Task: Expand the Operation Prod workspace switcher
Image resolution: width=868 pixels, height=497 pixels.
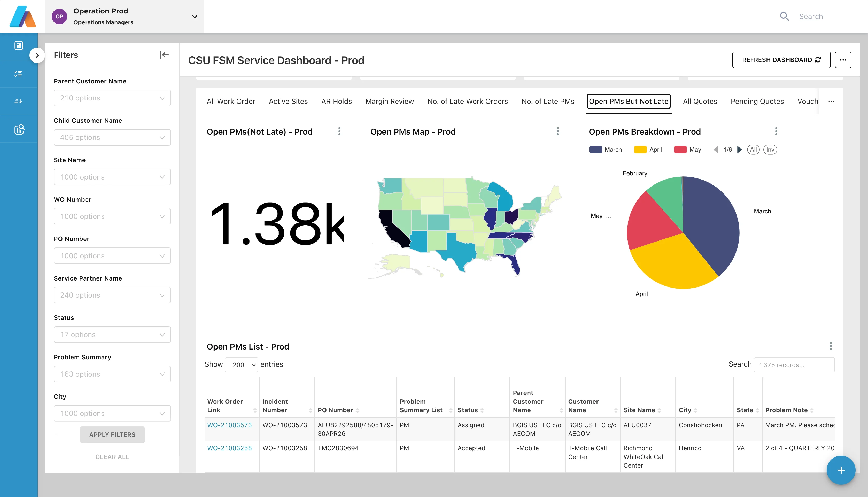Action: click(x=195, y=16)
